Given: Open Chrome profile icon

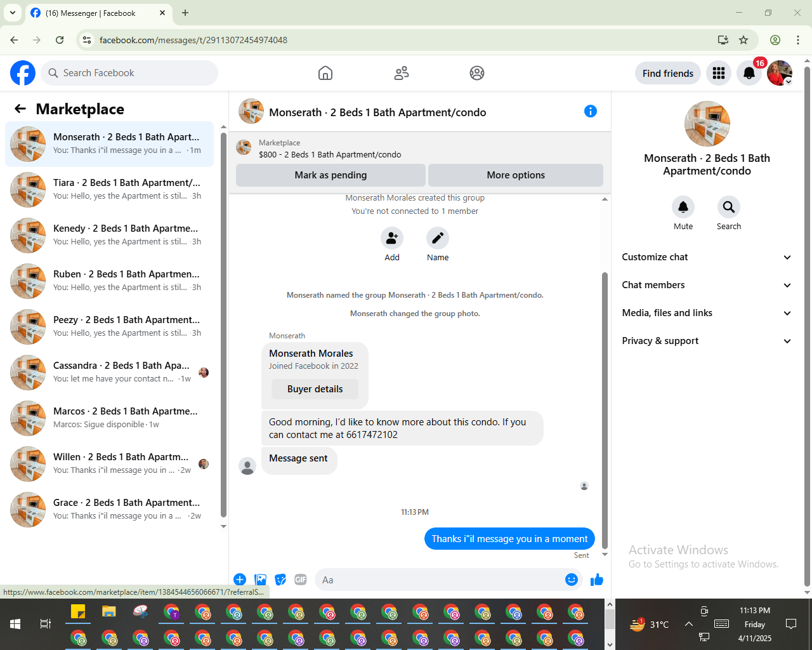Looking at the screenshot, I should (x=775, y=40).
